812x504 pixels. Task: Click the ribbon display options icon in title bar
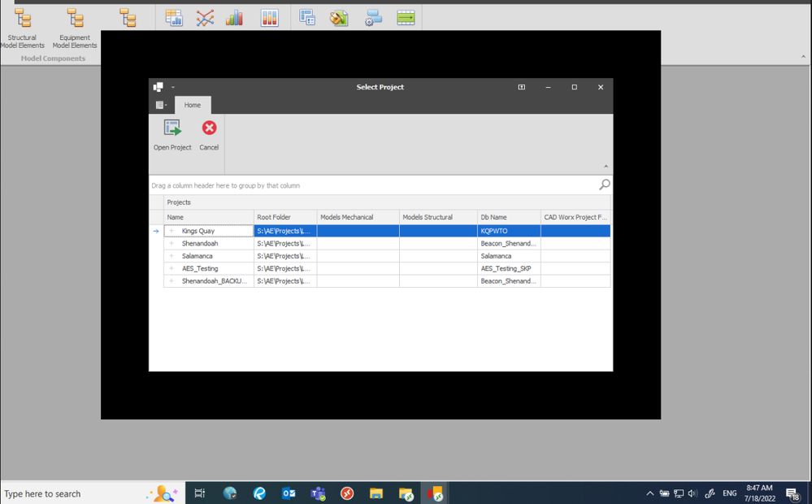pos(522,87)
